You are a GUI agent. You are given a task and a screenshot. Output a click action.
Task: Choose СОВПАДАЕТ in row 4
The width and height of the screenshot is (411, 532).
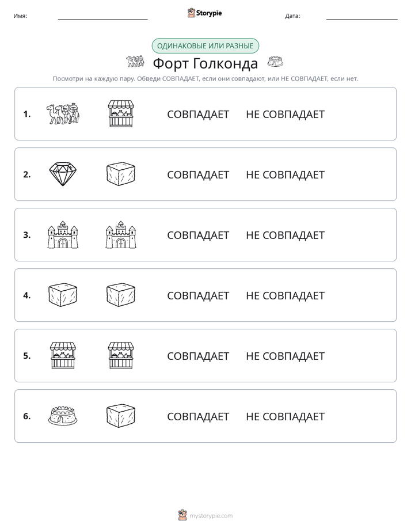point(198,295)
